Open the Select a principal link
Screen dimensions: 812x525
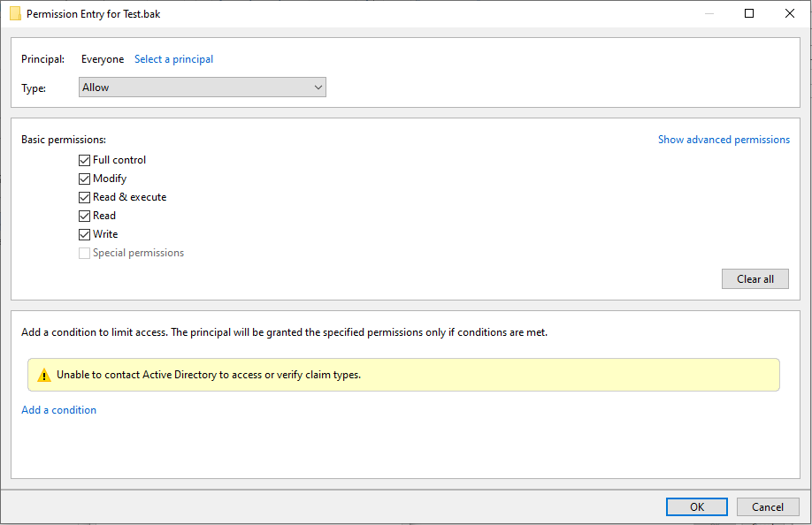173,59
